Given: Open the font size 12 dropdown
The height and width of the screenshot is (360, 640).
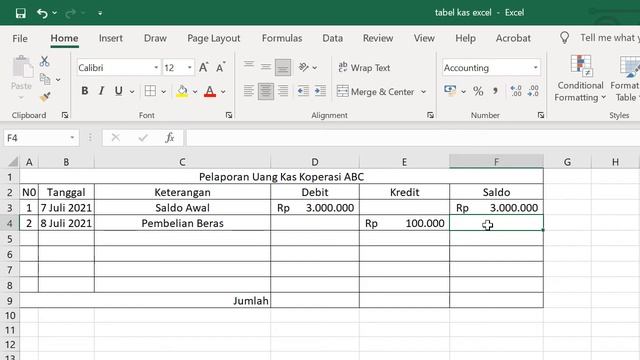Looking at the screenshot, I should click(x=189, y=68).
